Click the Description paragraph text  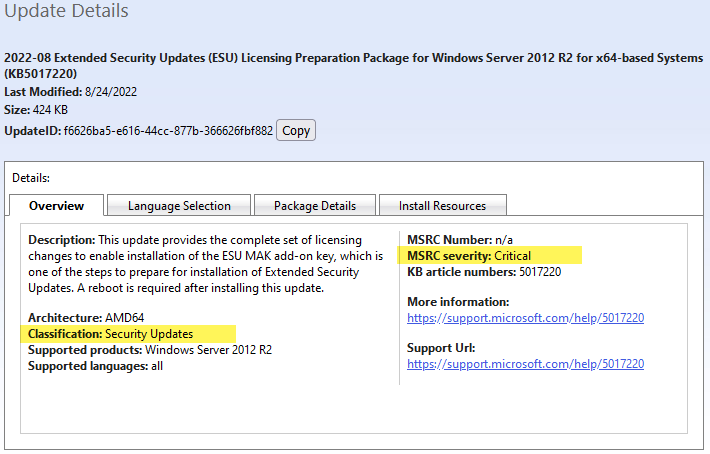(x=206, y=264)
